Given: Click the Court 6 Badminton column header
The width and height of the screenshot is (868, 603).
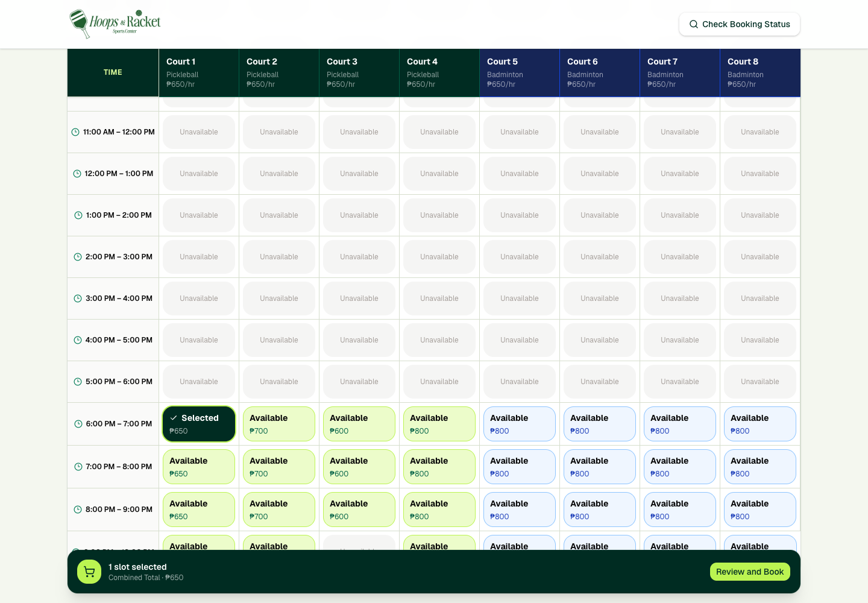Looking at the screenshot, I should click(x=600, y=72).
